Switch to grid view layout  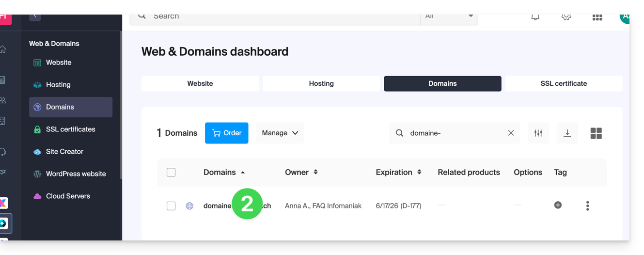[x=596, y=133]
